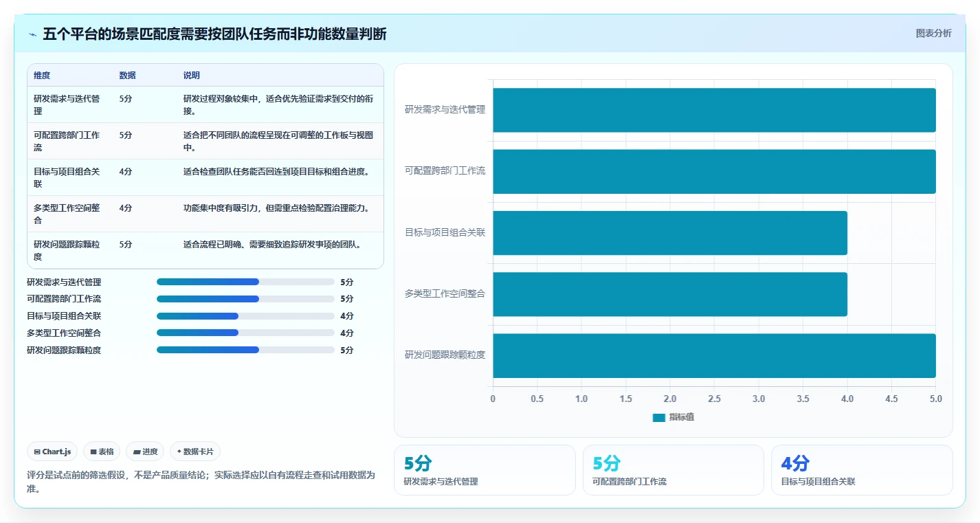This screenshot has width=980, height=523.
Task: Toggle the 指标值 legend swatch
Action: tap(658, 418)
